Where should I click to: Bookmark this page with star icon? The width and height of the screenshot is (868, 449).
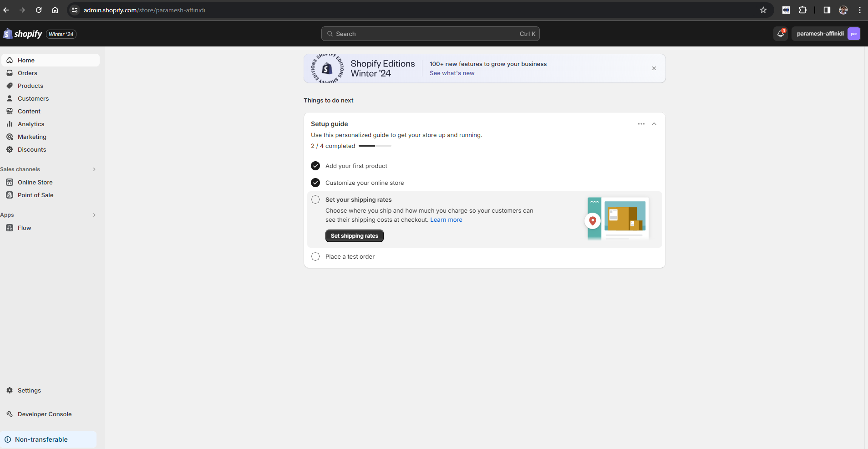click(763, 10)
